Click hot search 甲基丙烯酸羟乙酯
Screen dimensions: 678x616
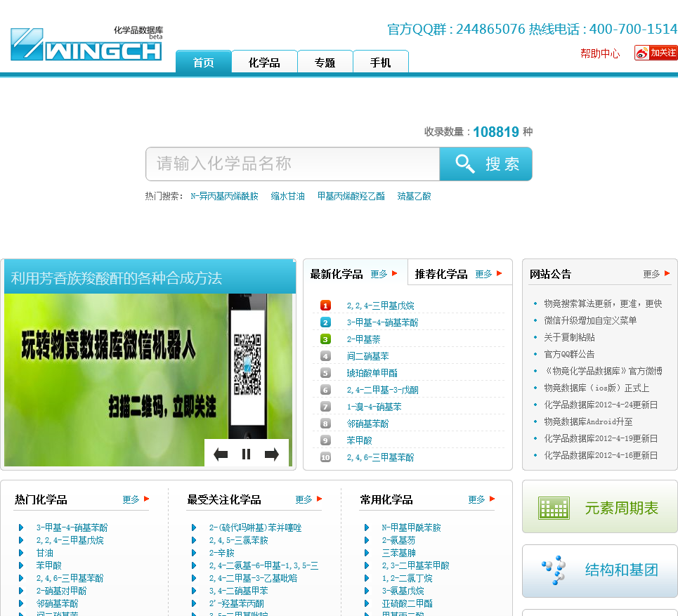coord(351,196)
